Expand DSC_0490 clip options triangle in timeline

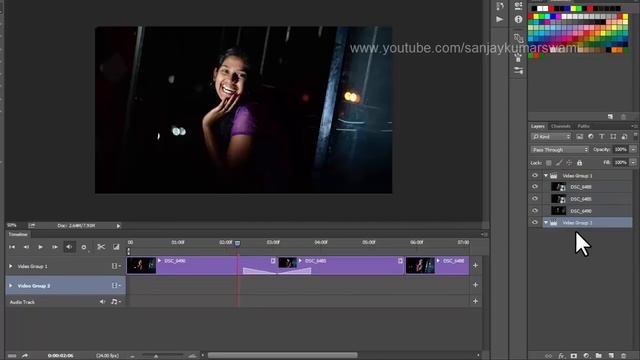(160, 260)
